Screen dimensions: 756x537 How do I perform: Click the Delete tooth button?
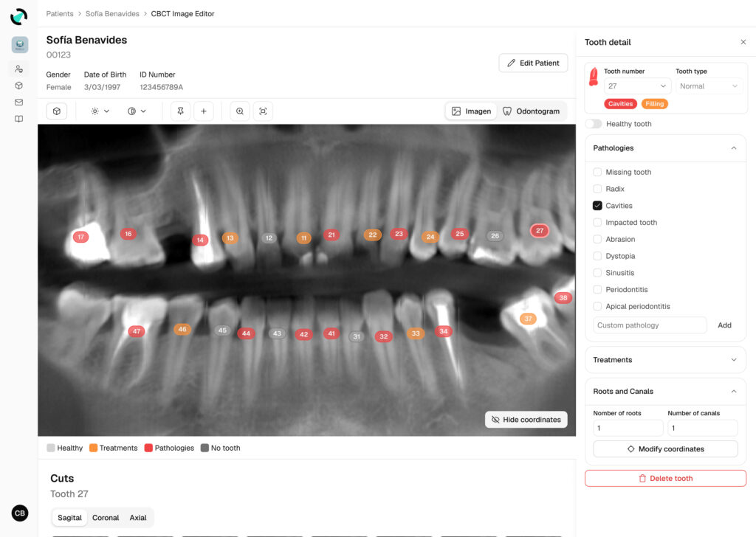coord(664,478)
